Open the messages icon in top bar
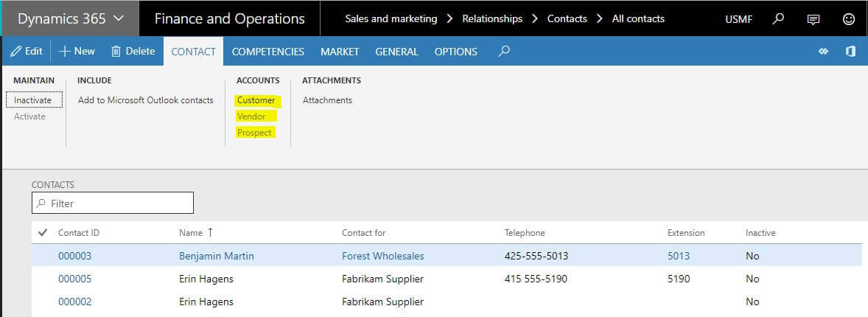Screen dimensions: 868x317 click(813, 19)
